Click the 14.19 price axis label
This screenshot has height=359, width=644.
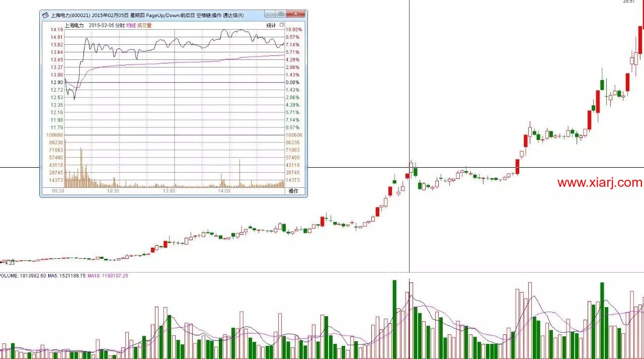click(56, 30)
